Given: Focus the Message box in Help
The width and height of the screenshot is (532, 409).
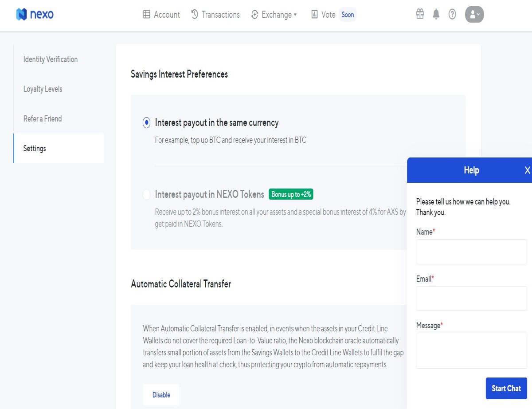Looking at the screenshot, I should pos(471,350).
